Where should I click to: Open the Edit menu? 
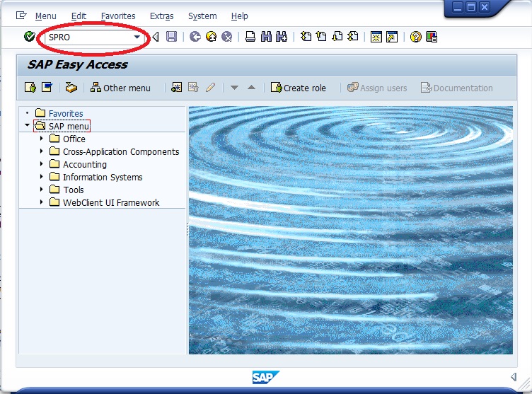click(x=79, y=16)
